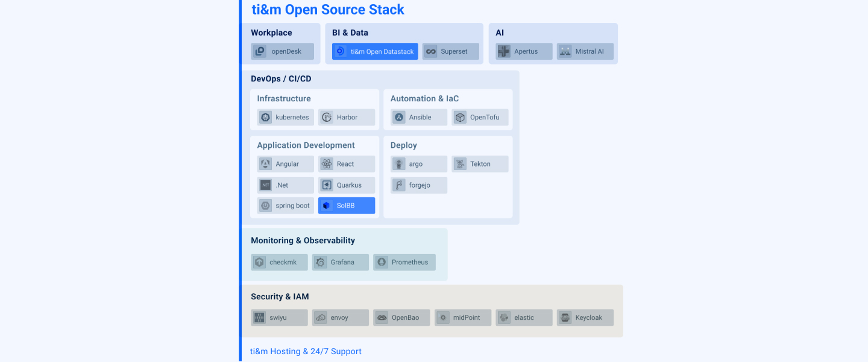Open the ti&m Hosting & 24/7 Support link
The image size is (868, 362).
[x=306, y=351]
